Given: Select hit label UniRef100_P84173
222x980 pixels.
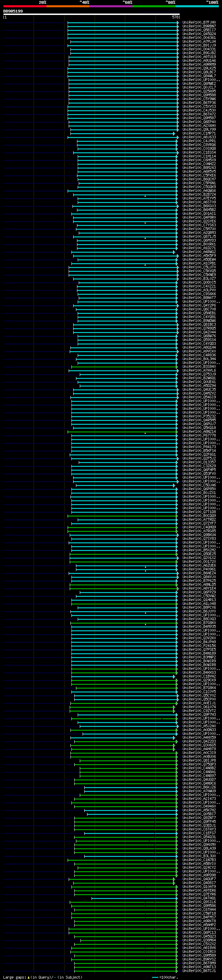Looking at the screenshot, I should point(199,447).
